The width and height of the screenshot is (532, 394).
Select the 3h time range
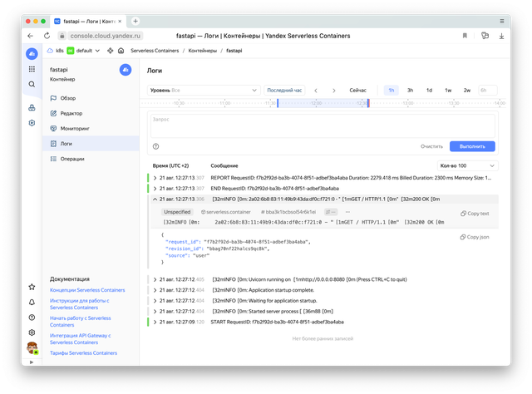point(410,90)
